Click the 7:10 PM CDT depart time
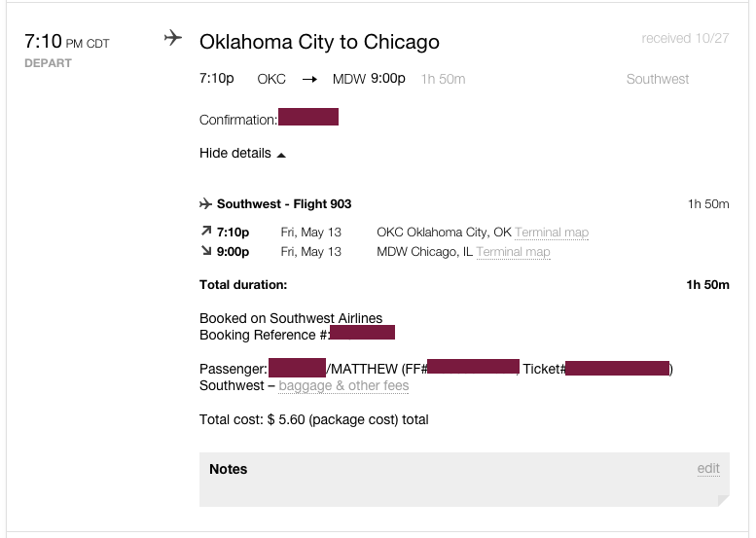The image size is (756, 538). tap(66, 42)
